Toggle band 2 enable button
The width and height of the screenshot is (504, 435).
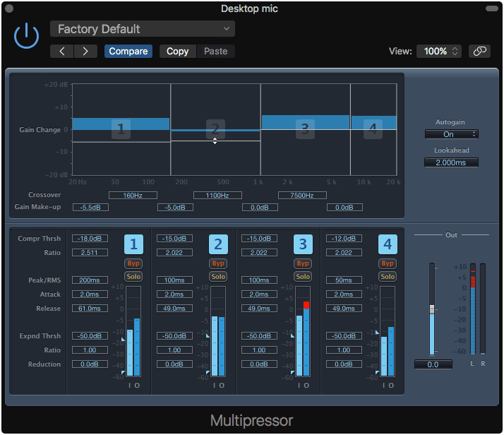218,244
